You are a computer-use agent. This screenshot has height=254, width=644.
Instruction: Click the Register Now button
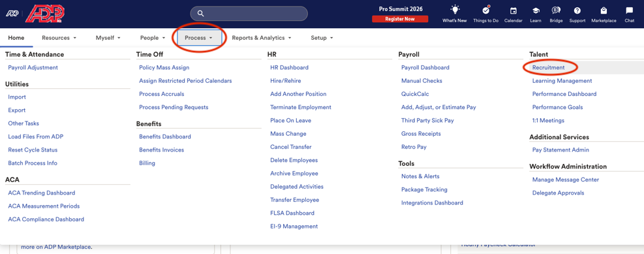[x=400, y=19]
